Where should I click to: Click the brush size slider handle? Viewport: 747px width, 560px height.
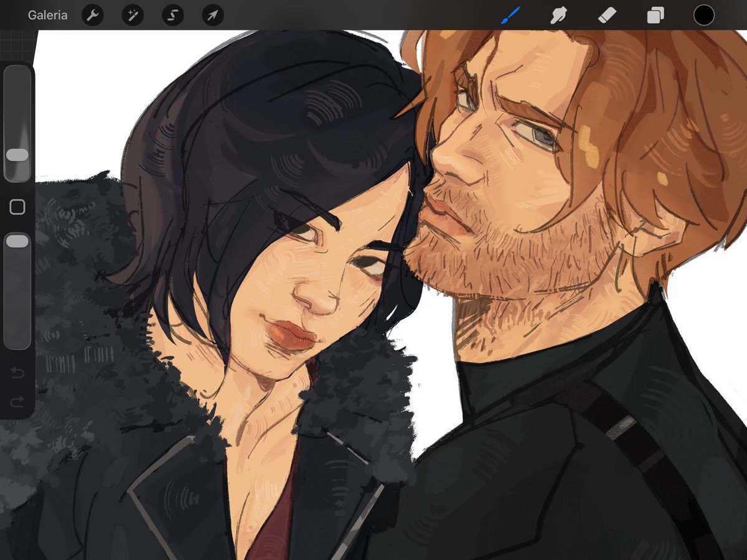point(17,155)
